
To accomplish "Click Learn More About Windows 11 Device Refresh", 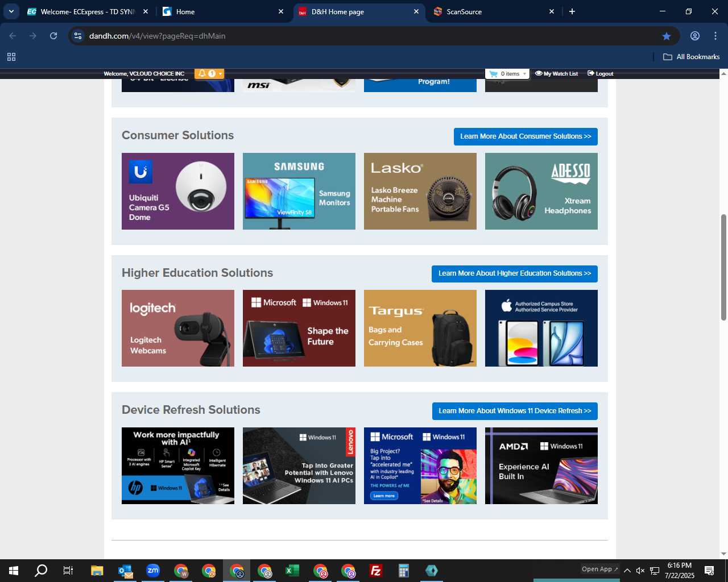I will tap(515, 411).
